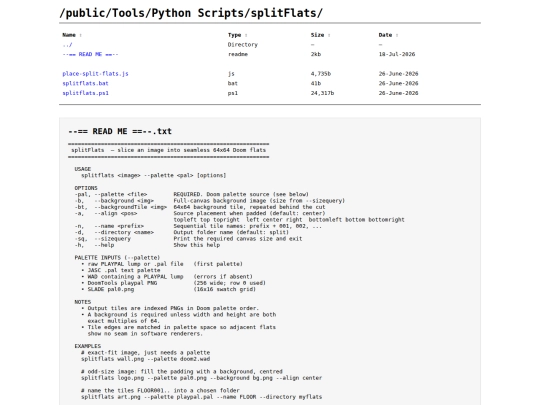Viewport: 540px width, 405px height.
Task: Click the 'bat' type cell
Action: (x=232, y=83)
